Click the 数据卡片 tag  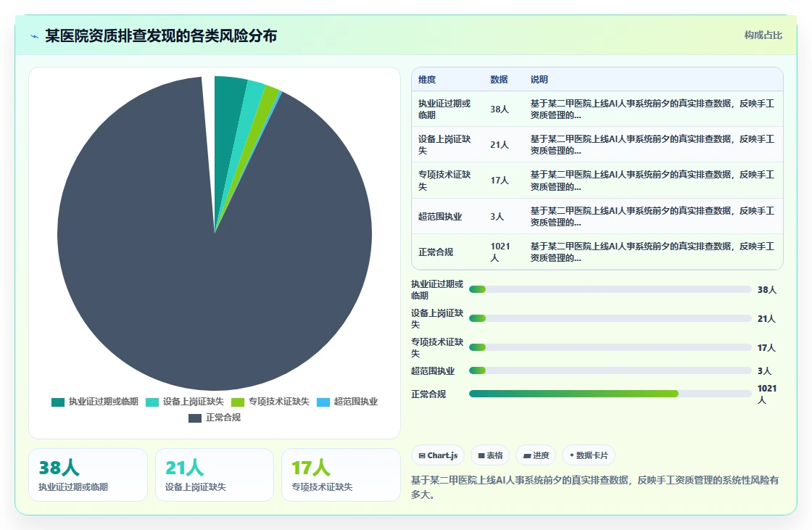(588, 455)
